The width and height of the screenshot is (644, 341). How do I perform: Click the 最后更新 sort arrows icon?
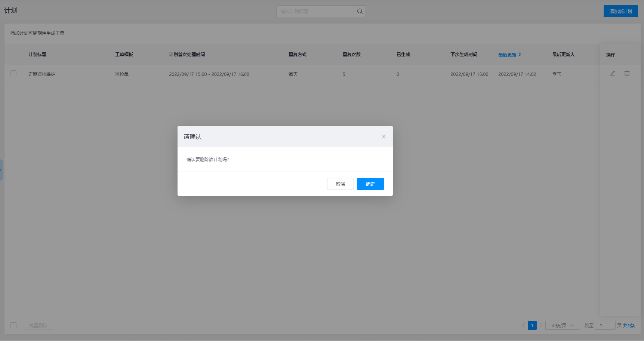click(520, 55)
